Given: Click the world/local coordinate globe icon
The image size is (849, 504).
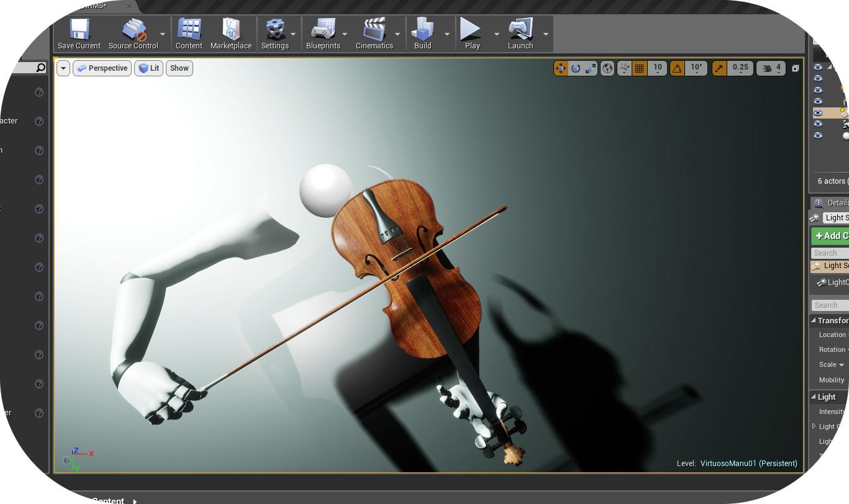Looking at the screenshot, I should (607, 68).
